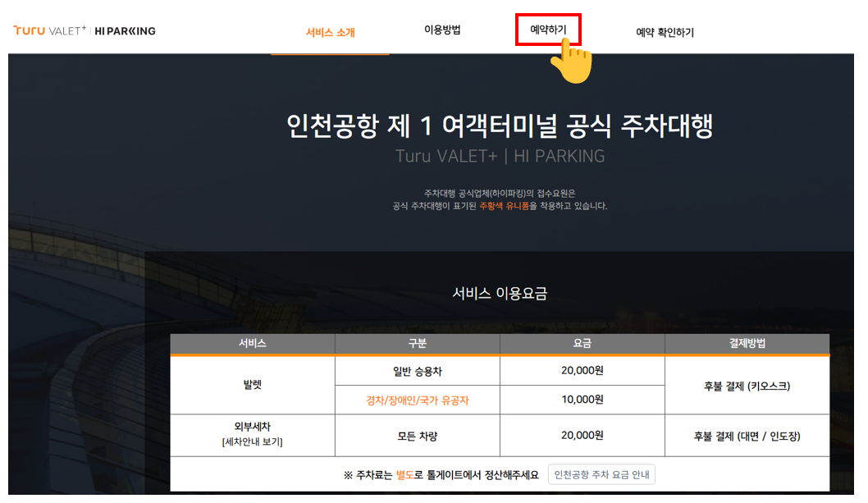Click the 서비스 이용요금 heading

click(x=500, y=293)
